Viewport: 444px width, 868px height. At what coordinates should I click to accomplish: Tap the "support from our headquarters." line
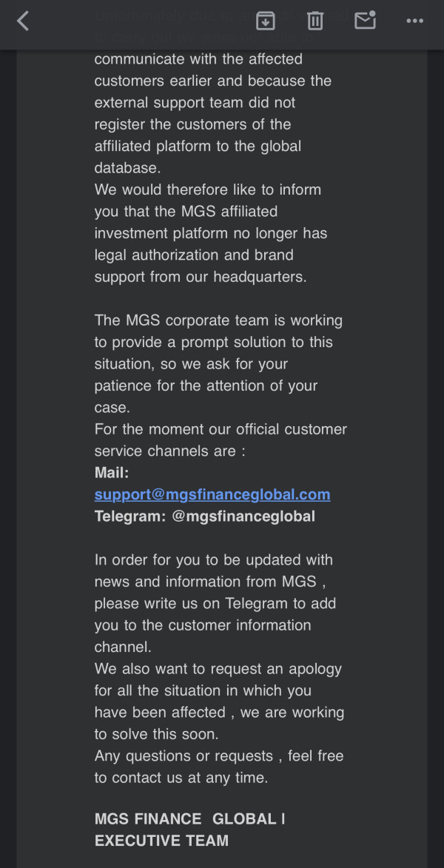pyautogui.click(x=201, y=277)
